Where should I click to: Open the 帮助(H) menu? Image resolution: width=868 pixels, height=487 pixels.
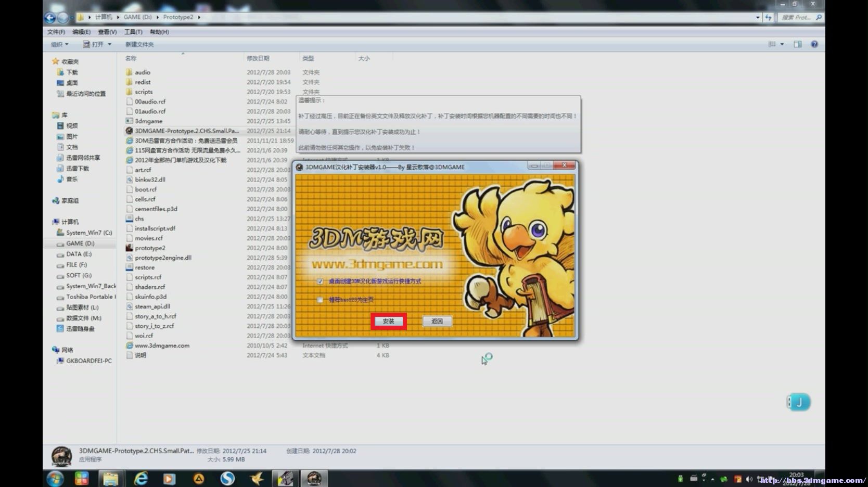tap(159, 32)
